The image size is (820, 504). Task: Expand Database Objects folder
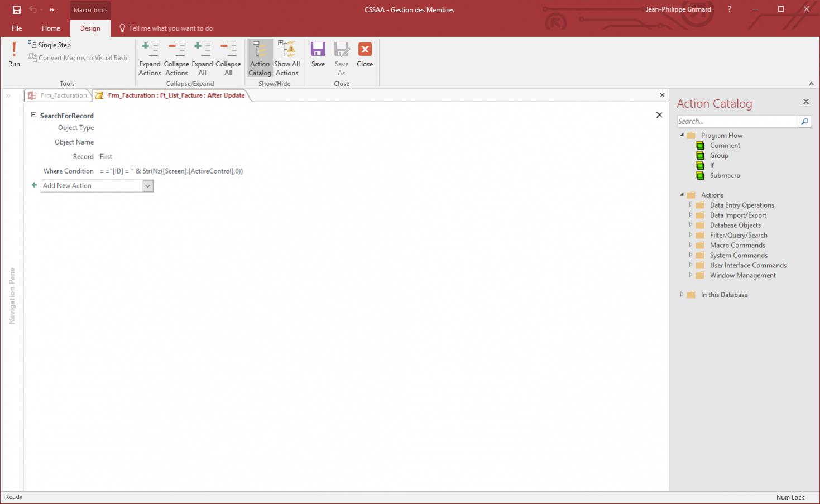(690, 225)
